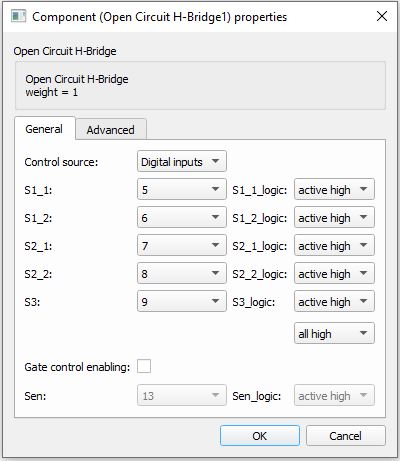Click the Open Circuit H-Bridge description box

coord(200,86)
